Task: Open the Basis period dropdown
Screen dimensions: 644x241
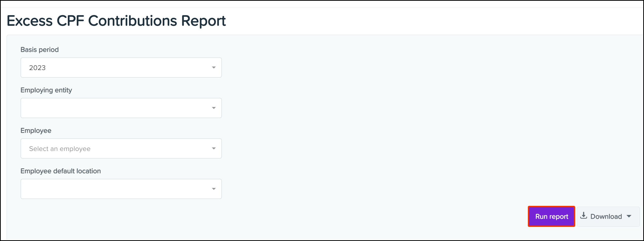Action: pos(121,68)
